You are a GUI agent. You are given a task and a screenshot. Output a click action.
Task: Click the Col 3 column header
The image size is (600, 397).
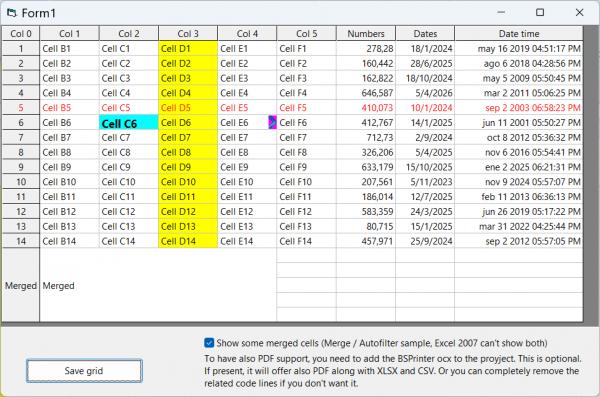188,34
